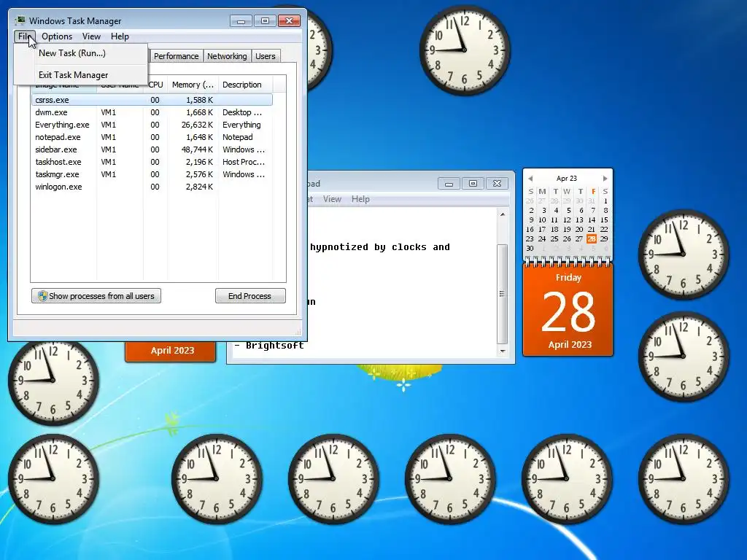Maximize the Windows Task Manager window

coord(265,21)
